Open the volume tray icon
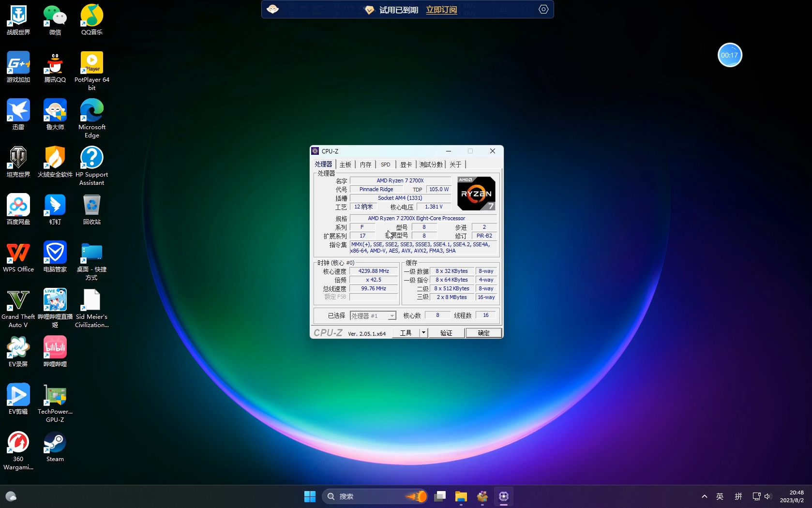The height and width of the screenshot is (508, 812). pyautogui.click(x=768, y=496)
